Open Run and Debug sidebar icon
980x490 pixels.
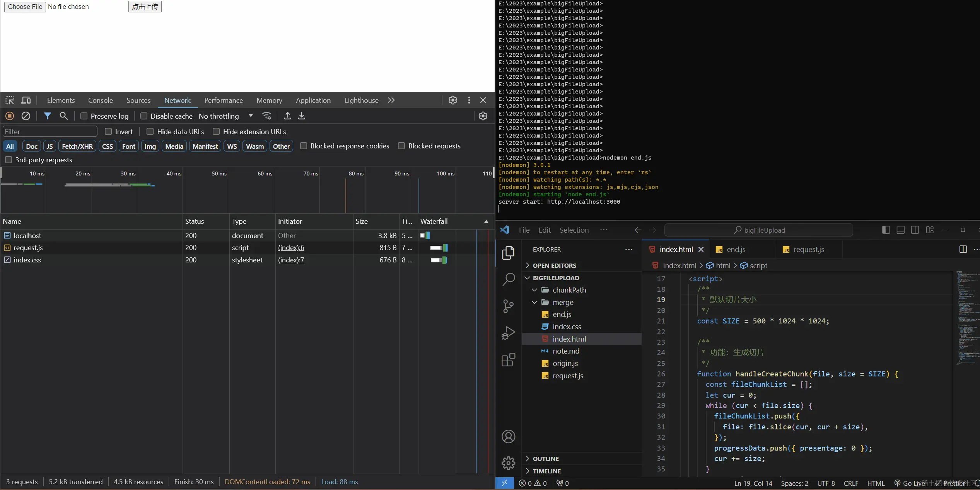[x=508, y=333]
